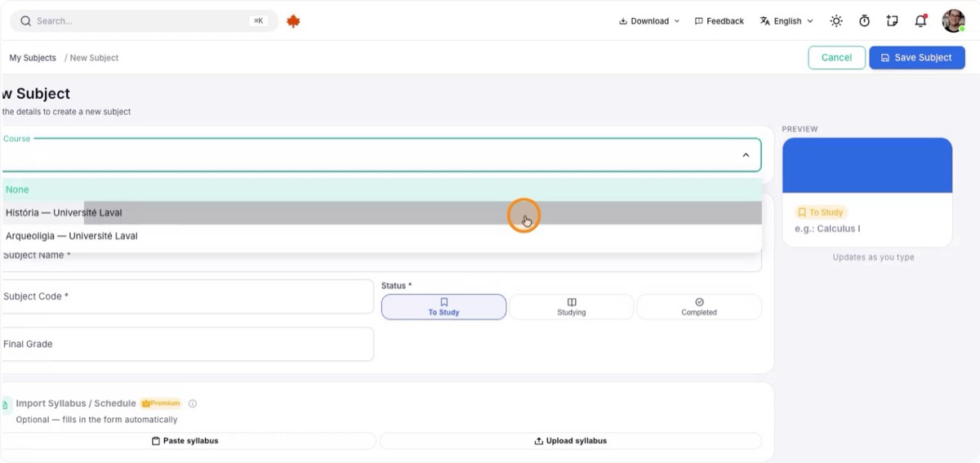Click the "e.g.: Calculus I" preview text
Image resolution: width=980 pixels, height=463 pixels.
(x=827, y=229)
